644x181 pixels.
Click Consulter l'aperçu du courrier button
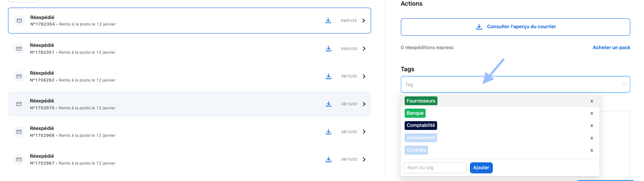pos(515,27)
